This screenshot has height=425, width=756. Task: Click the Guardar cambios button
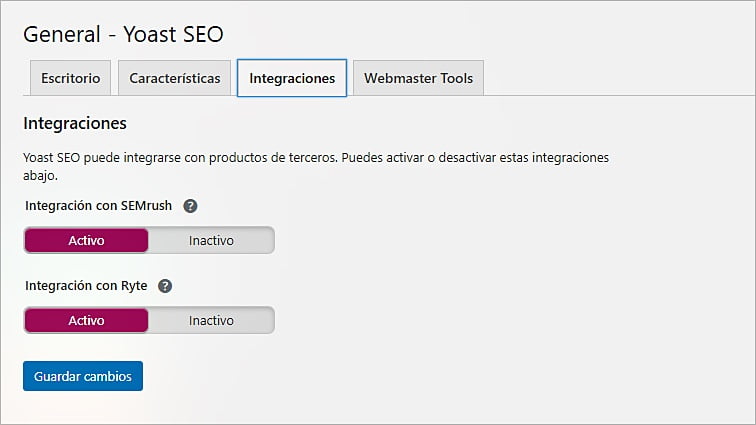(x=83, y=376)
